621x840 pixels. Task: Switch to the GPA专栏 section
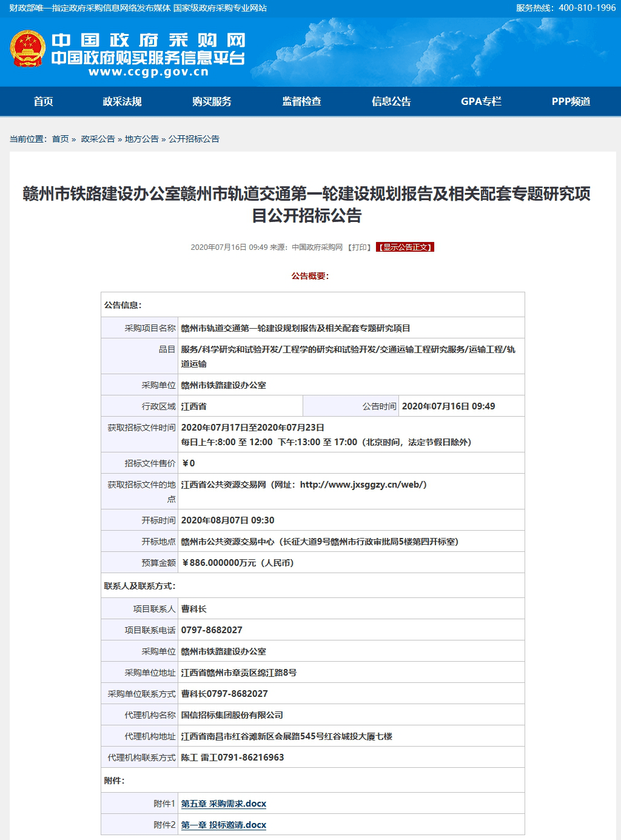pyautogui.click(x=481, y=101)
